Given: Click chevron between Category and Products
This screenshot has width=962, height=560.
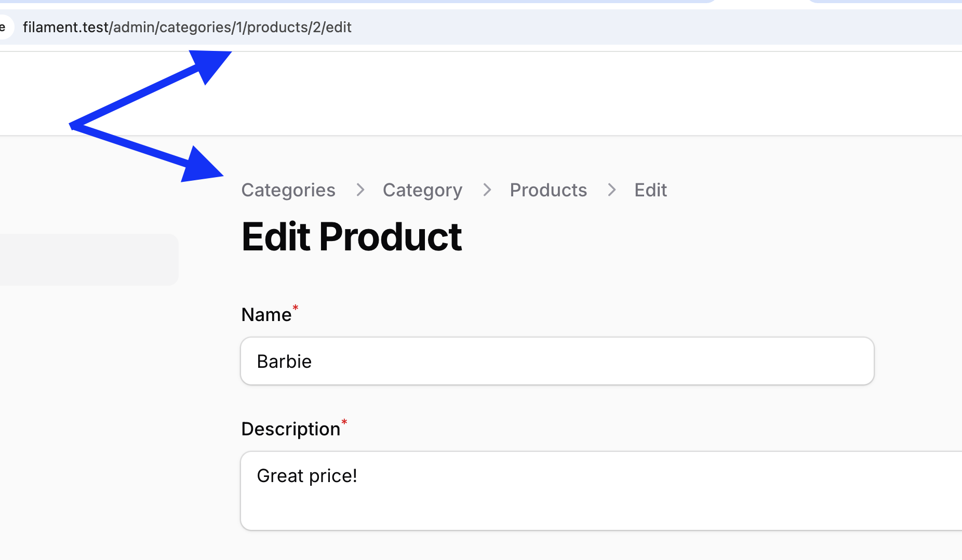Looking at the screenshot, I should click(487, 190).
